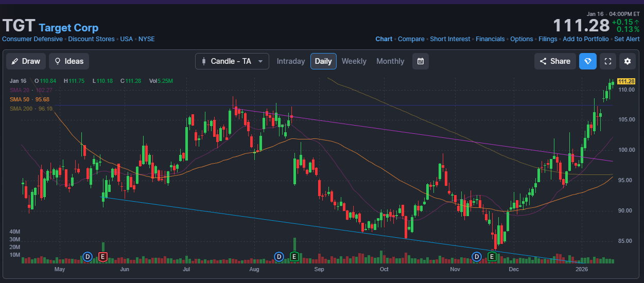Click the Sep label on time axis
644x283 pixels.
coord(319,269)
